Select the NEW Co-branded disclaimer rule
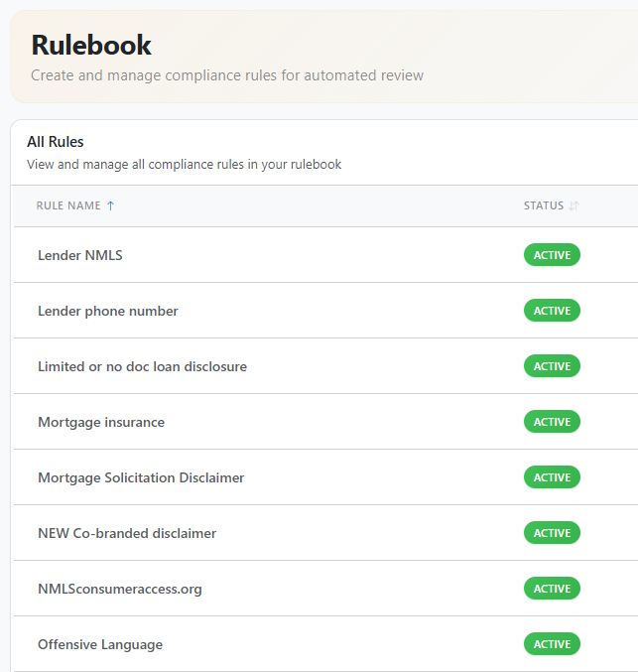 [x=127, y=533]
